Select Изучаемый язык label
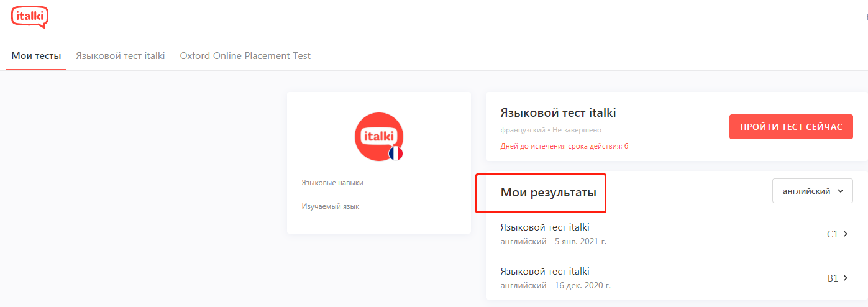 point(330,206)
